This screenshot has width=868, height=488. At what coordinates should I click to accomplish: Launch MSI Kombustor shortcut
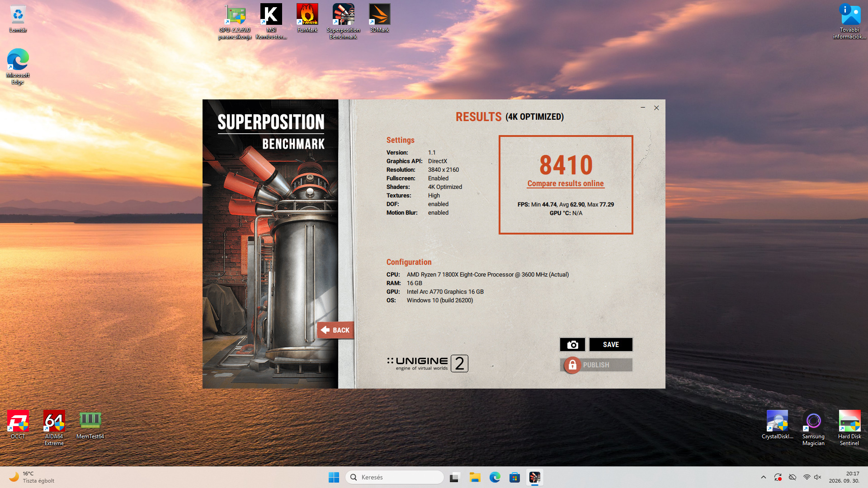[271, 21]
